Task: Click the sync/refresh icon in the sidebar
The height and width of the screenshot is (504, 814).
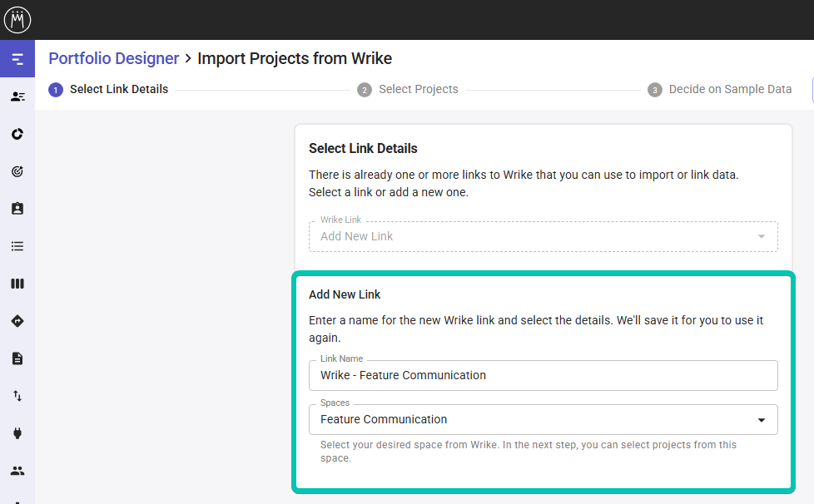Action: (x=17, y=133)
